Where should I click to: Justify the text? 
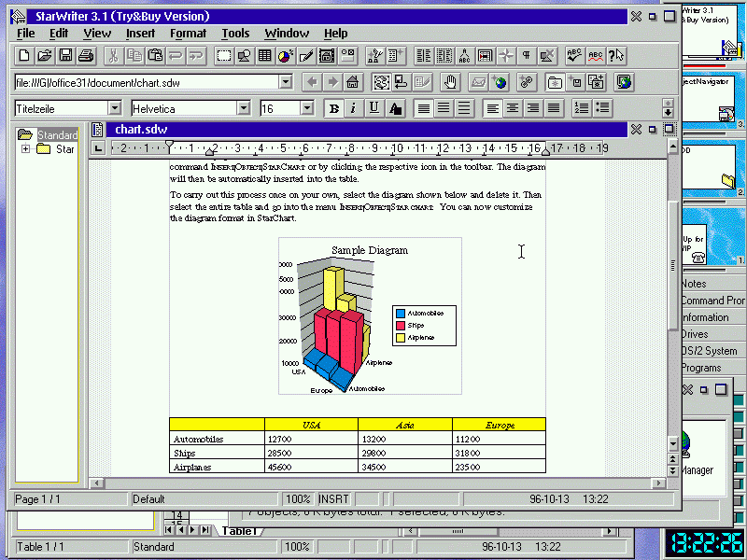pos(554,108)
